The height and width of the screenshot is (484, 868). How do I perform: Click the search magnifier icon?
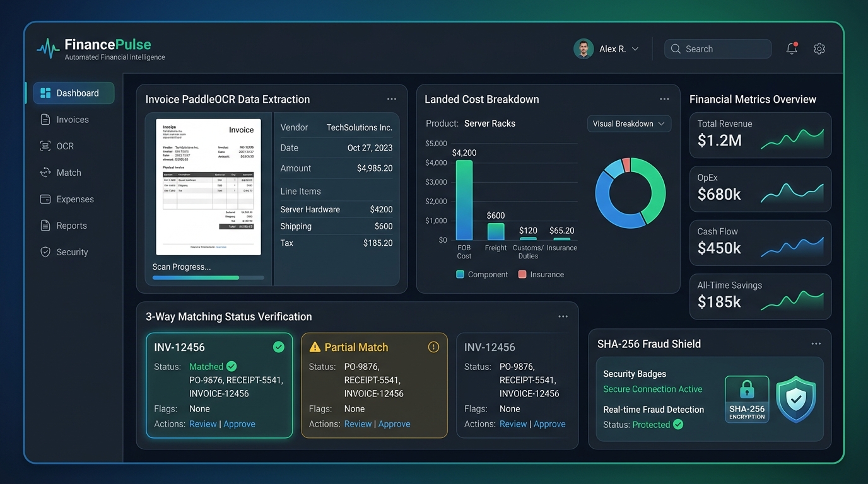pyautogui.click(x=676, y=49)
